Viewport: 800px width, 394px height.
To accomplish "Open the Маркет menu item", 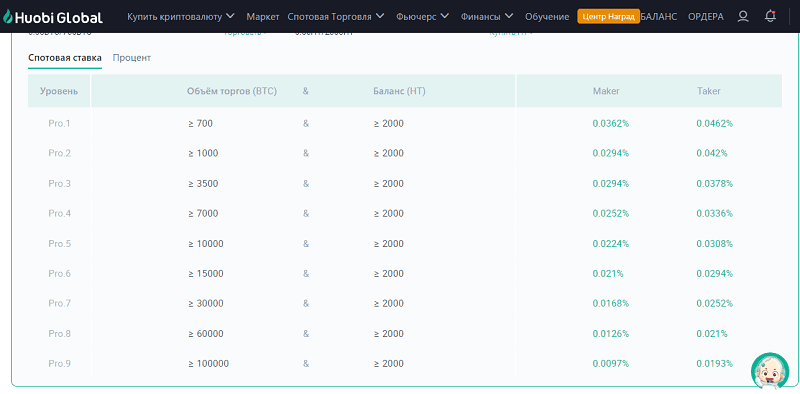I will [263, 17].
